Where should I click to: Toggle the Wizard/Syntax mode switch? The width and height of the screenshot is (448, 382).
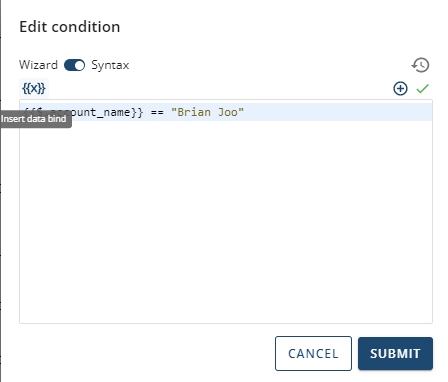74,65
